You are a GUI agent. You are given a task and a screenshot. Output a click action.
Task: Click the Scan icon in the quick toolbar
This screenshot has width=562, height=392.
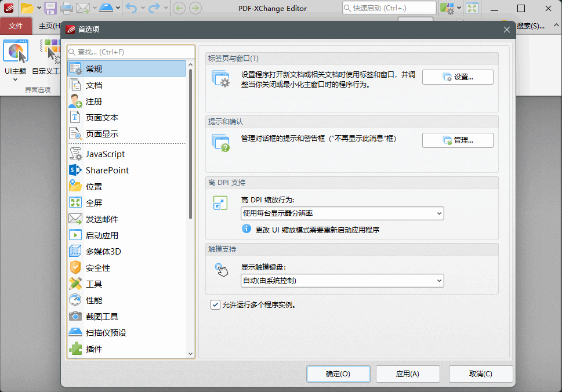pyautogui.click(x=106, y=8)
